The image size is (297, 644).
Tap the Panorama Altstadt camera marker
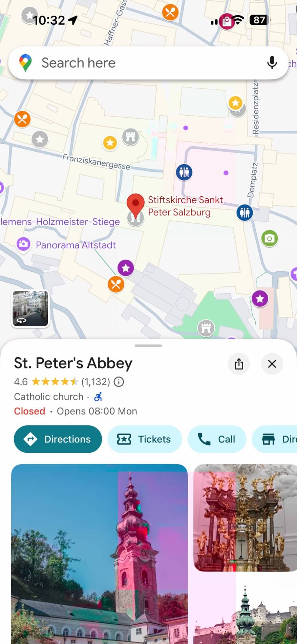pos(23,244)
